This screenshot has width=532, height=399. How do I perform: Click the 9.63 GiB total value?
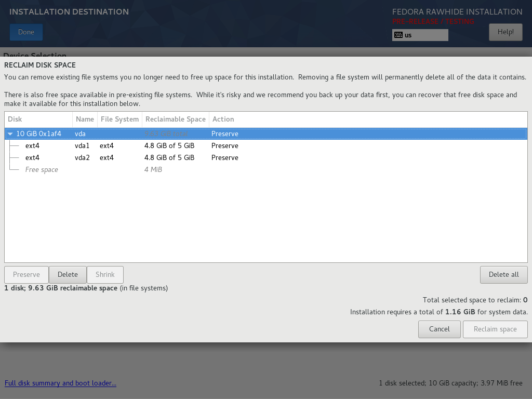[x=166, y=134]
